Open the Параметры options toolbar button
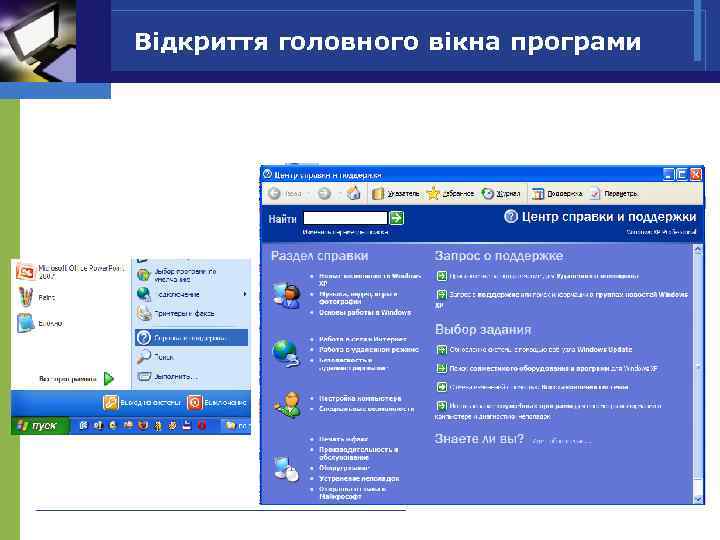 click(614, 194)
